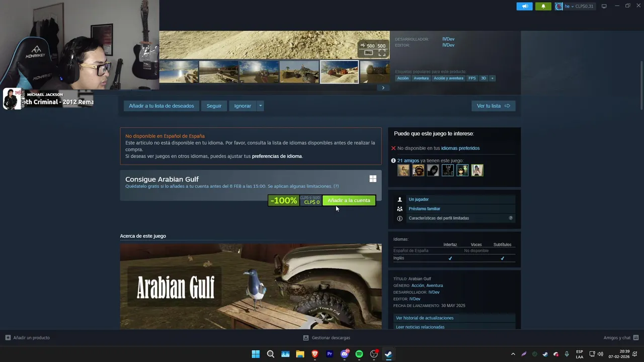The height and width of the screenshot is (362, 644).
Task: Click the plus icon for Añadir un producto
Action: click(x=8, y=338)
